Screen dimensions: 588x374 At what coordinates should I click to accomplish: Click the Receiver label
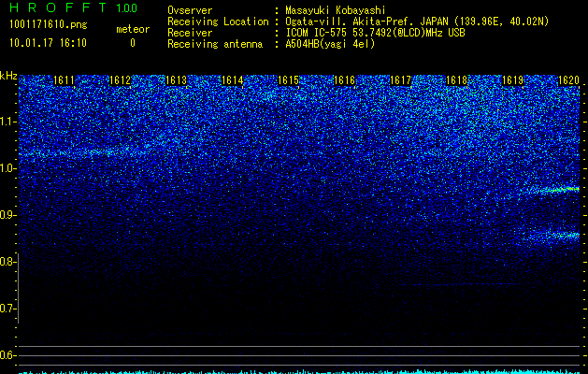[x=190, y=33]
